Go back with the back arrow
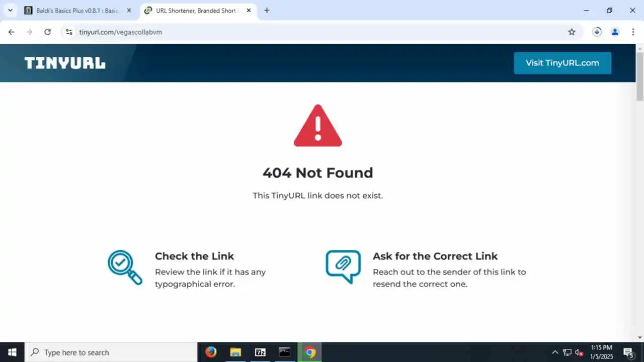The width and height of the screenshot is (644, 362). [12, 32]
